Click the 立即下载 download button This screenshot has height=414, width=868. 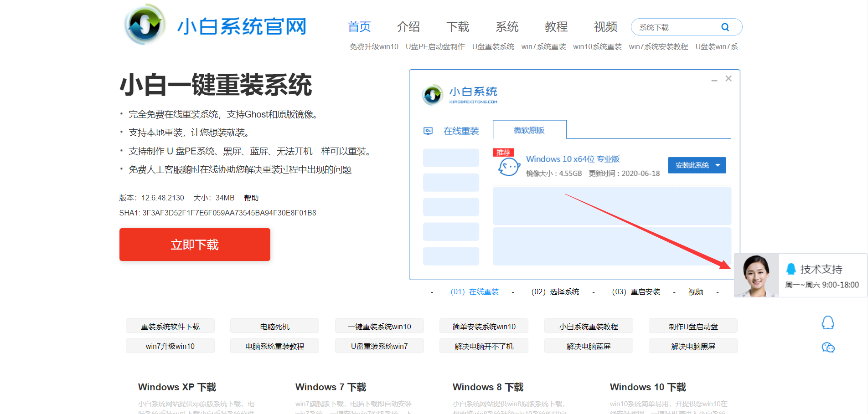(195, 245)
